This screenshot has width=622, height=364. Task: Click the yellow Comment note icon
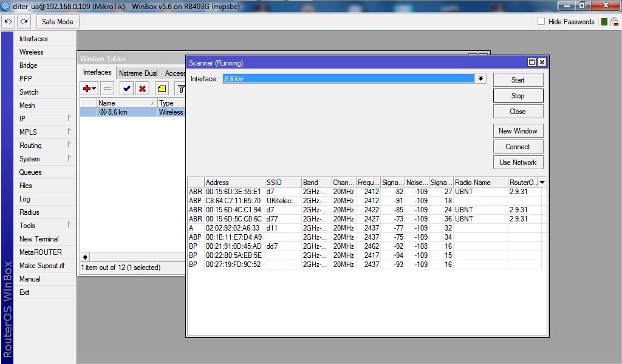coord(162,89)
